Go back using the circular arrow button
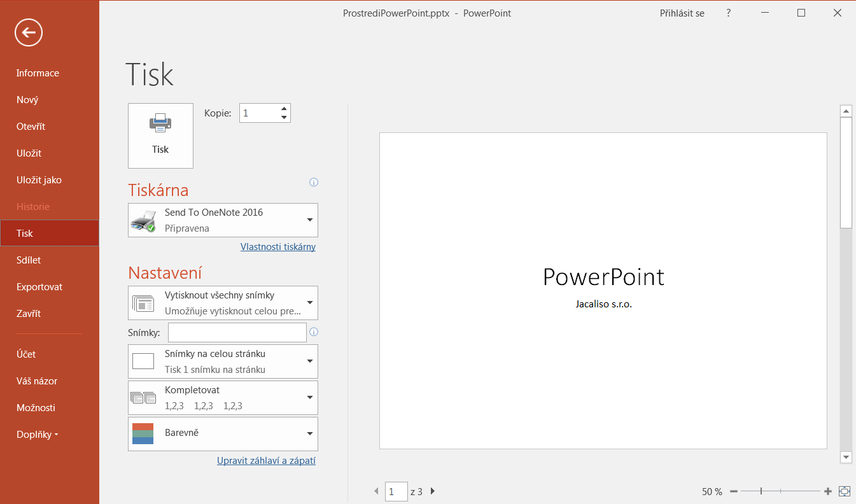 (29, 32)
